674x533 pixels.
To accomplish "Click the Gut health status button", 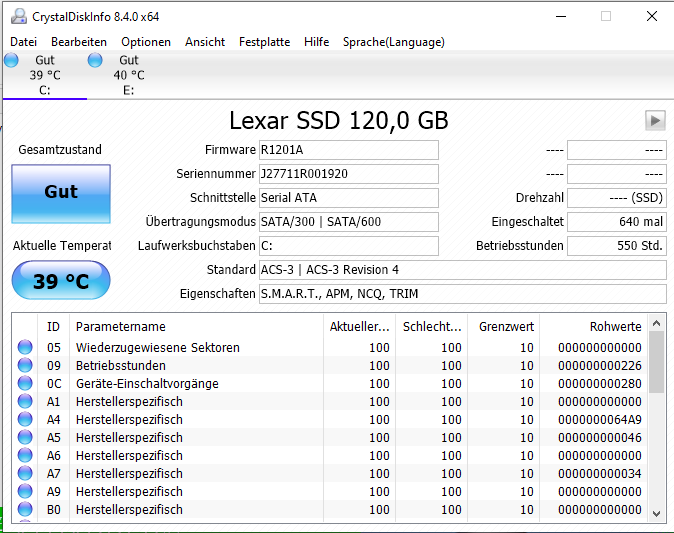I will 61,194.
